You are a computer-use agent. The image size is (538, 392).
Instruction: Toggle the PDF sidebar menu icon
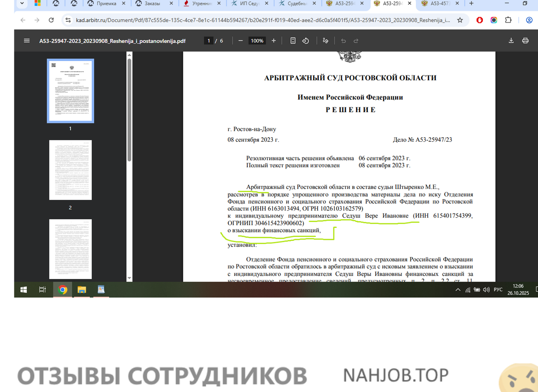pyautogui.click(x=26, y=41)
